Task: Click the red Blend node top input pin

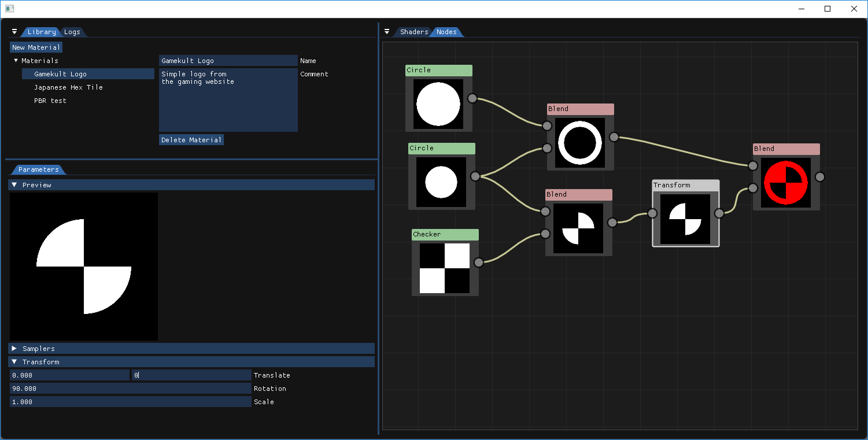Action: (752, 166)
